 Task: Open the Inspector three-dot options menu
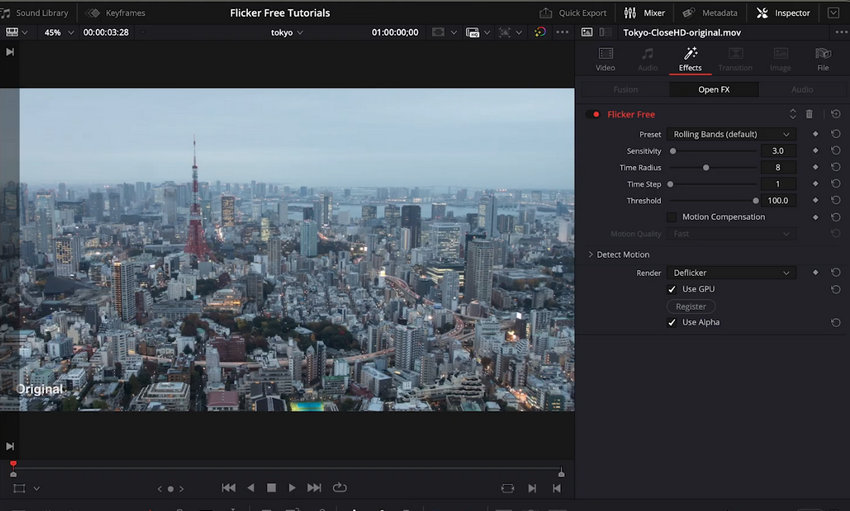point(840,33)
